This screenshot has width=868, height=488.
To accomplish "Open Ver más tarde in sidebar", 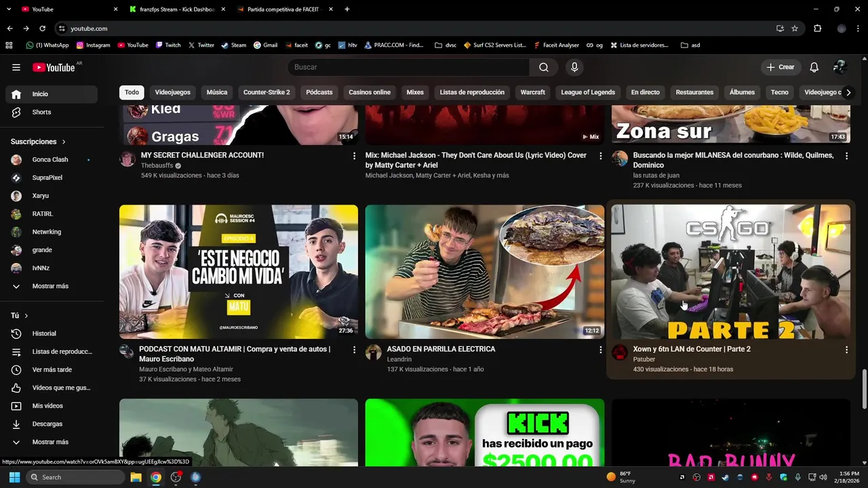I will [52, 369].
